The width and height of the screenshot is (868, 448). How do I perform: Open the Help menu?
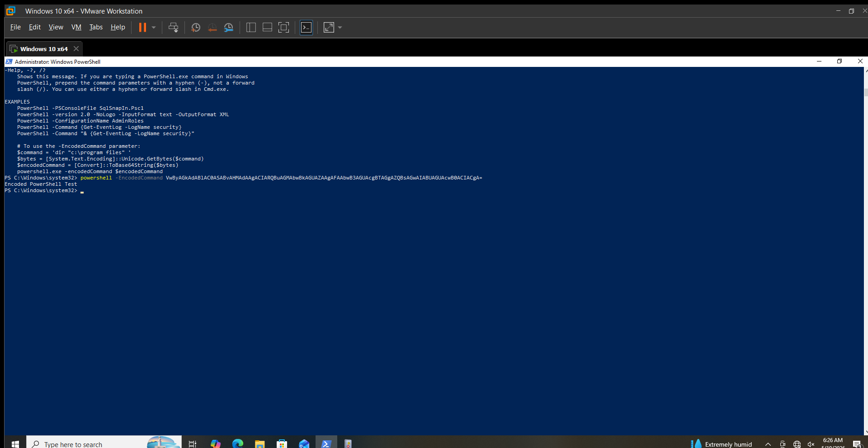pyautogui.click(x=118, y=27)
